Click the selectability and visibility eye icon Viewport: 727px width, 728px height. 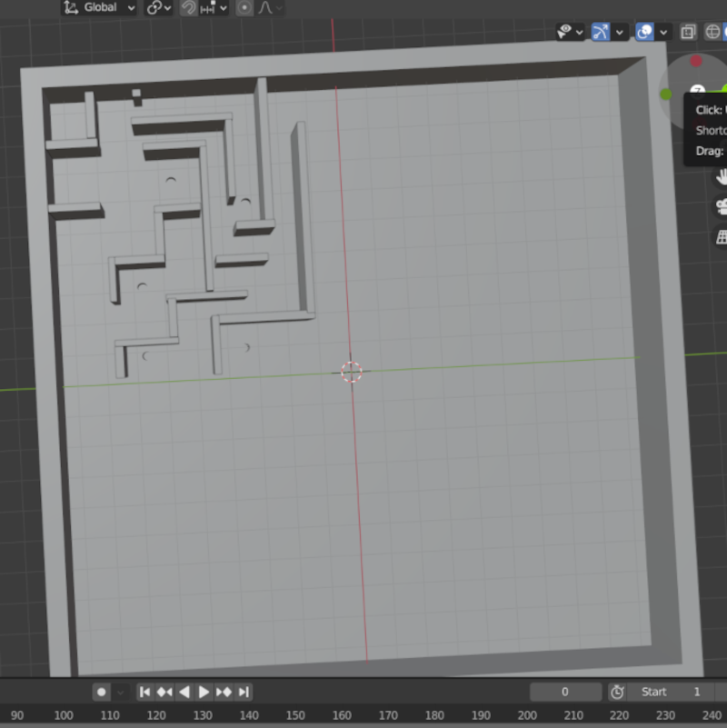(565, 32)
